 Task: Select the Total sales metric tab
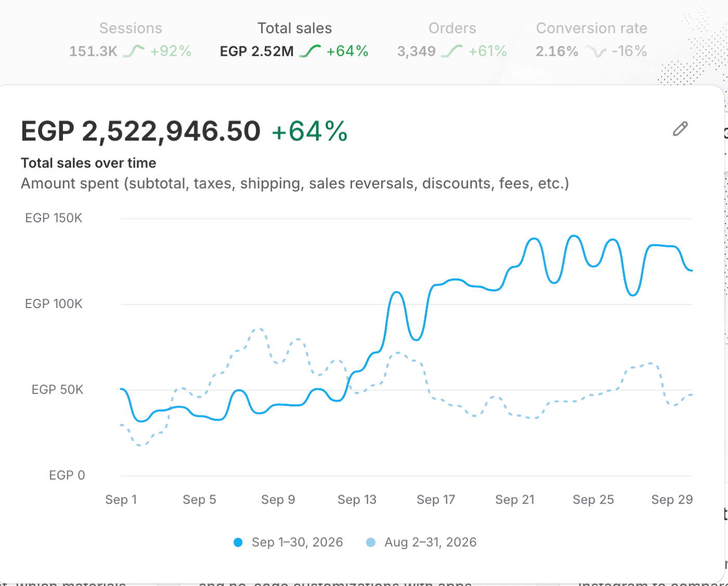point(294,40)
